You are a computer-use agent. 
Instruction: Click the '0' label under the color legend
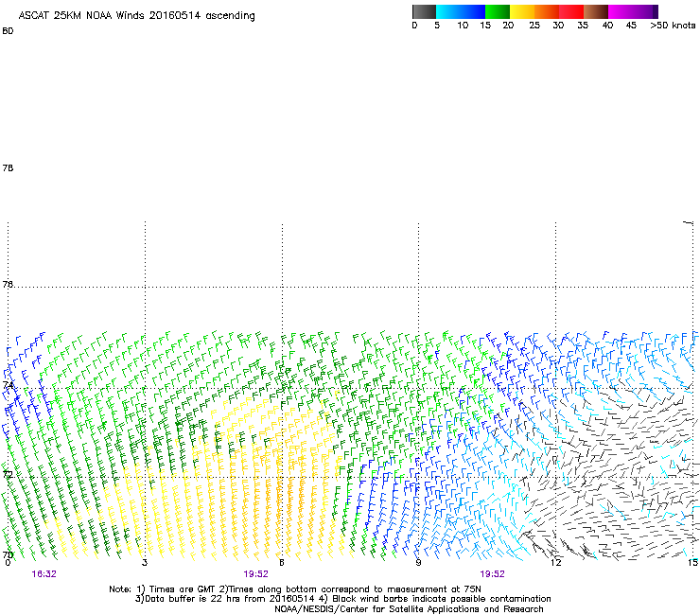tap(414, 26)
